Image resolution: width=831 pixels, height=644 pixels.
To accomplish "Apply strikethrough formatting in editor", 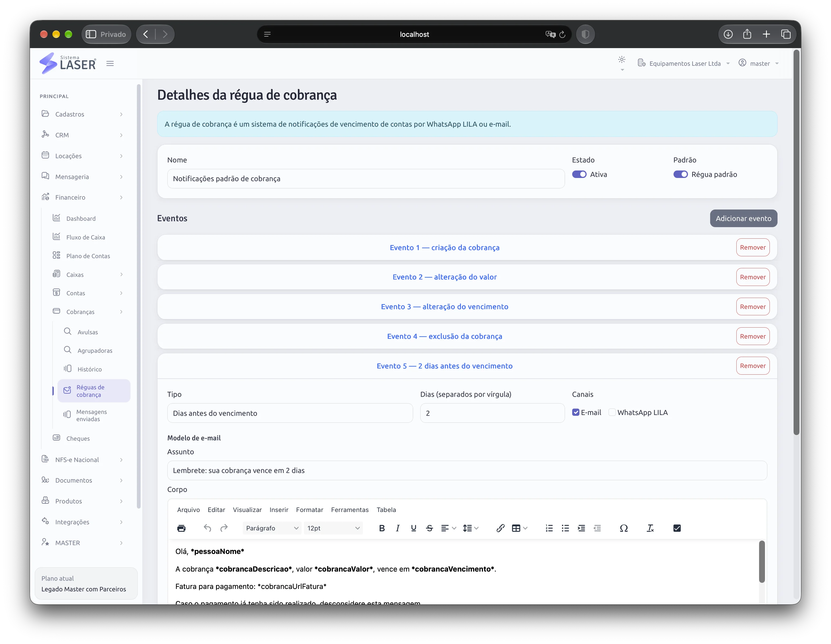I will (x=430, y=528).
